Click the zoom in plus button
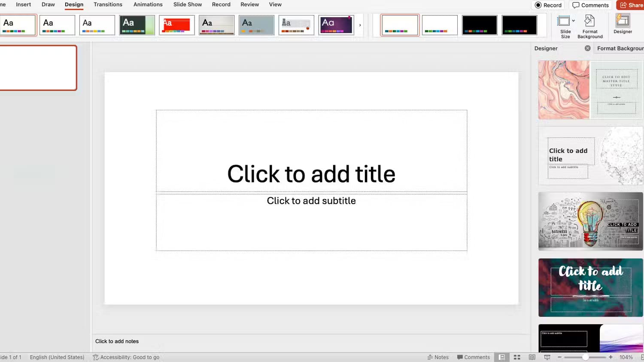This screenshot has width=644, height=362. [x=611, y=357]
